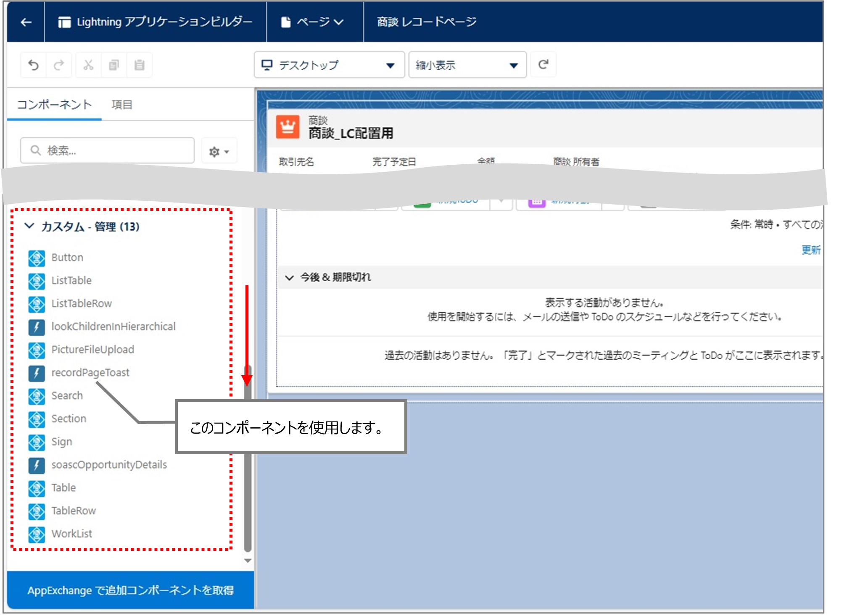Click the Search component icon
Screen dimensions: 852x616
[37, 396]
